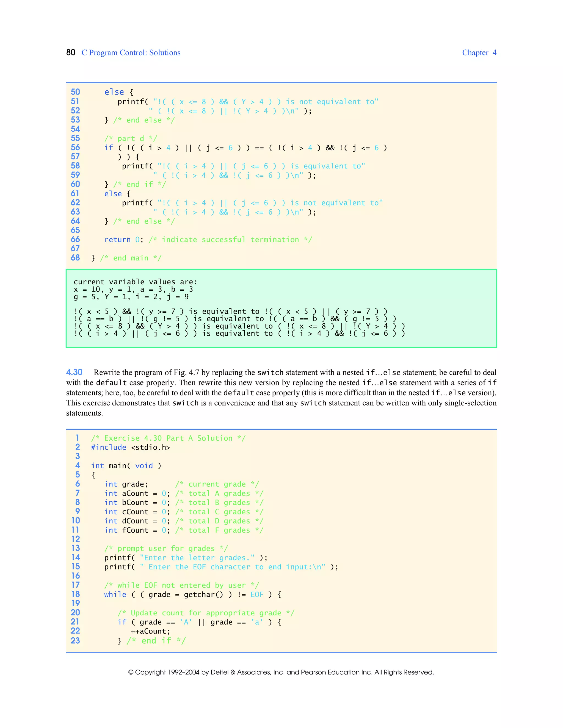
Task: Click 'if ( grade == 'A'' condition line
Action: [x=199, y=622]
